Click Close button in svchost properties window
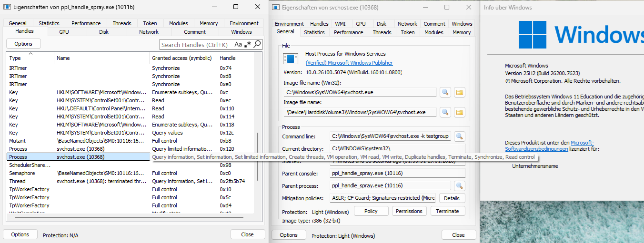This screenshot has height=243, width=644. (458, 235)
